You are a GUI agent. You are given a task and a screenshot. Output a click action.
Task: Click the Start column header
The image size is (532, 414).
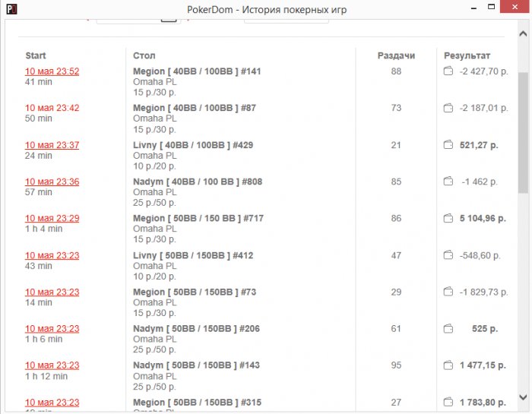36,55
